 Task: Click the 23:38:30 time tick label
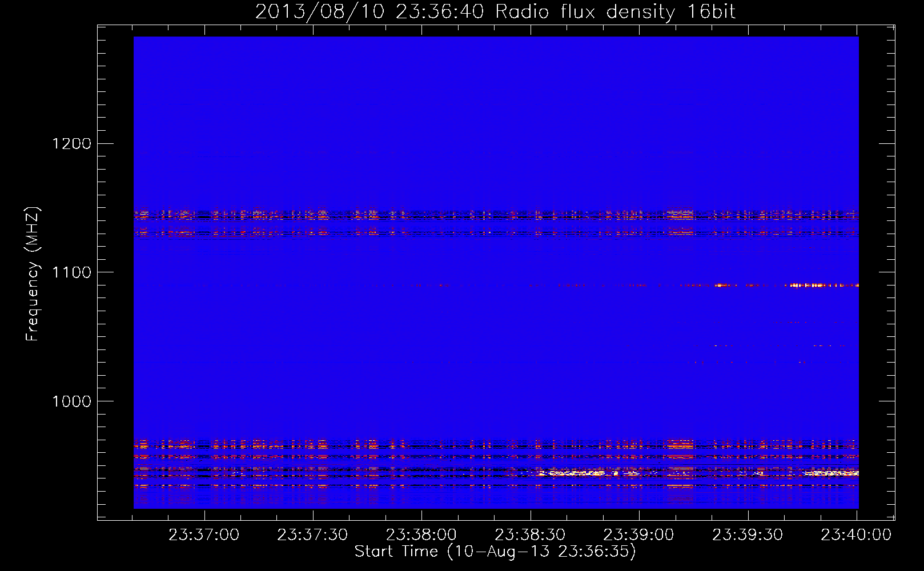[x=530, y=535]
